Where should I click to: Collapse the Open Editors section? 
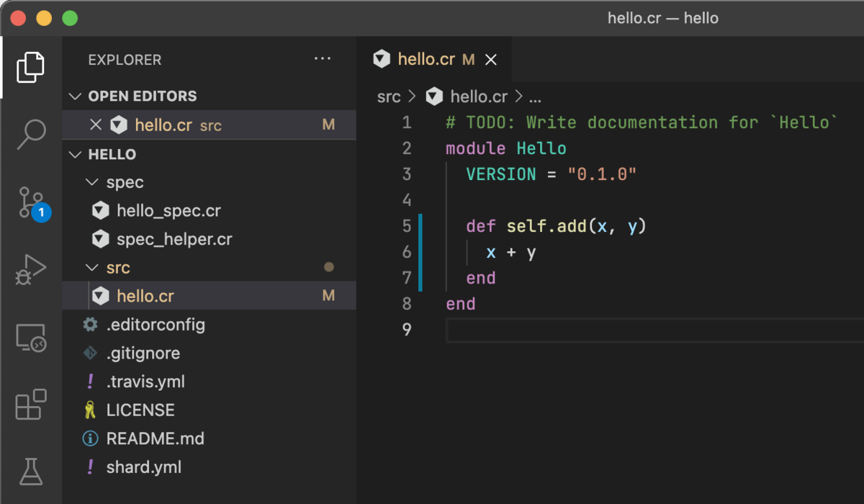point(76,96)
